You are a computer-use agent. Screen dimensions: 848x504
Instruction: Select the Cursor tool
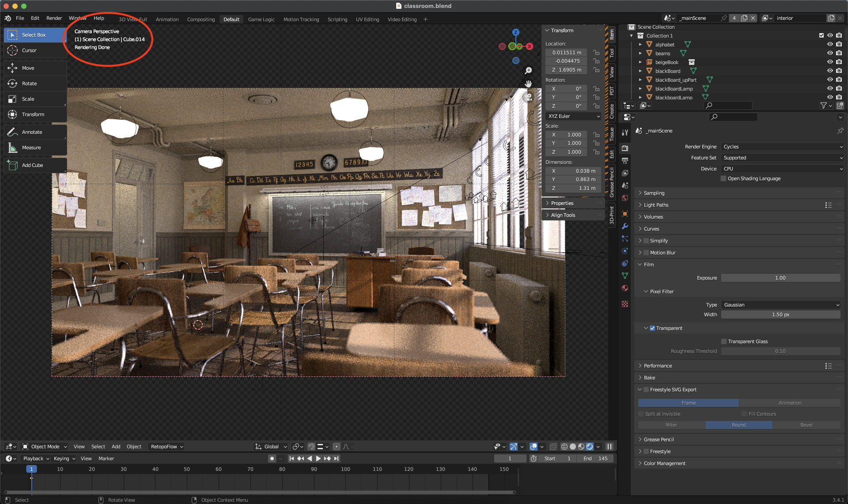pyautogui.click(x=35, y=50)
